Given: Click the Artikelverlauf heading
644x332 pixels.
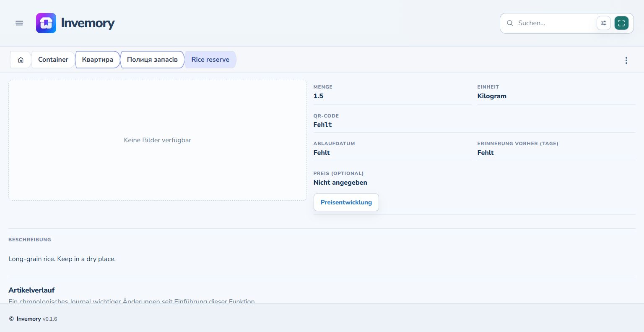Looking at the screenshot, I should 31,290.
